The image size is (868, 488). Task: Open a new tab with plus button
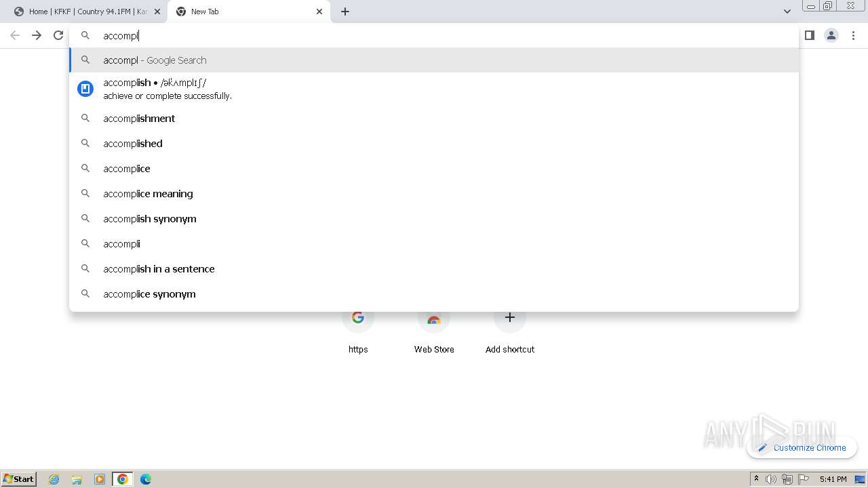point(345,12)
